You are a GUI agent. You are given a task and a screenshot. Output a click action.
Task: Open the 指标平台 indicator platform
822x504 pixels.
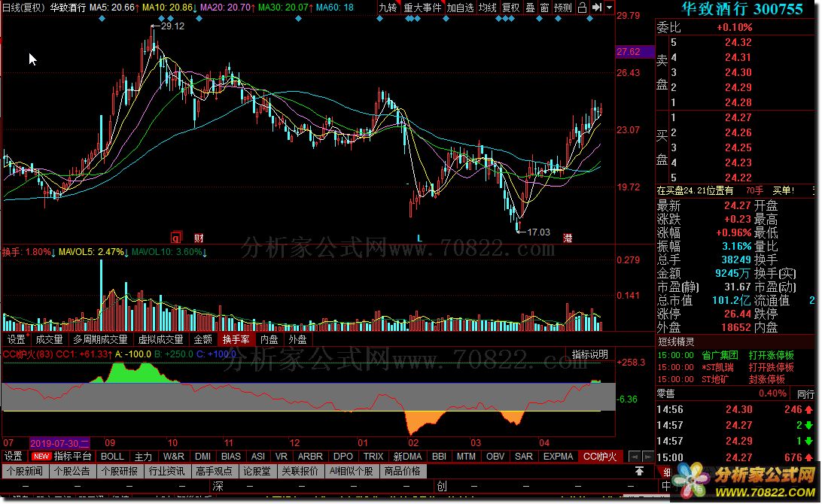coord(72,457)
